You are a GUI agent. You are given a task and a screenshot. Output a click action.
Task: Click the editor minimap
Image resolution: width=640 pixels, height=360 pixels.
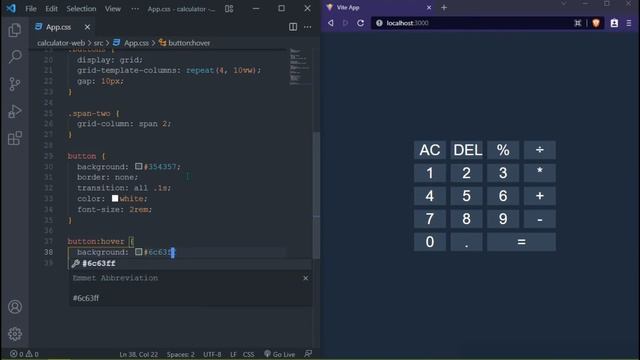300,67
